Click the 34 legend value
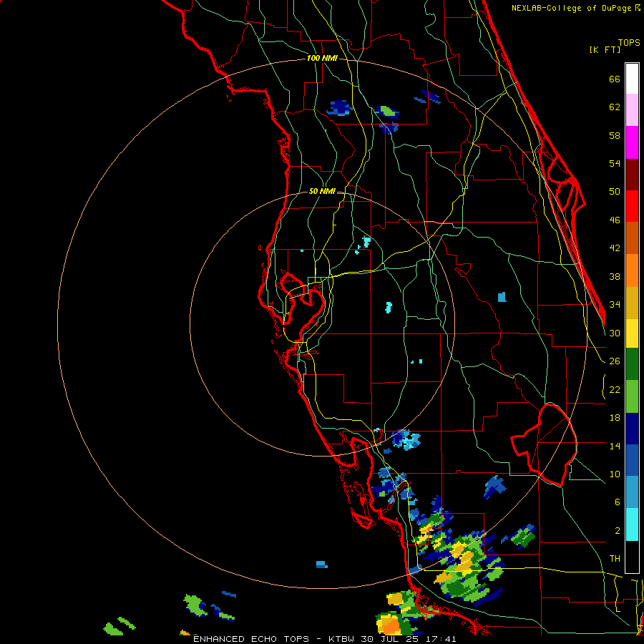This screenshot has height=644, width=644. pos(615,305)
